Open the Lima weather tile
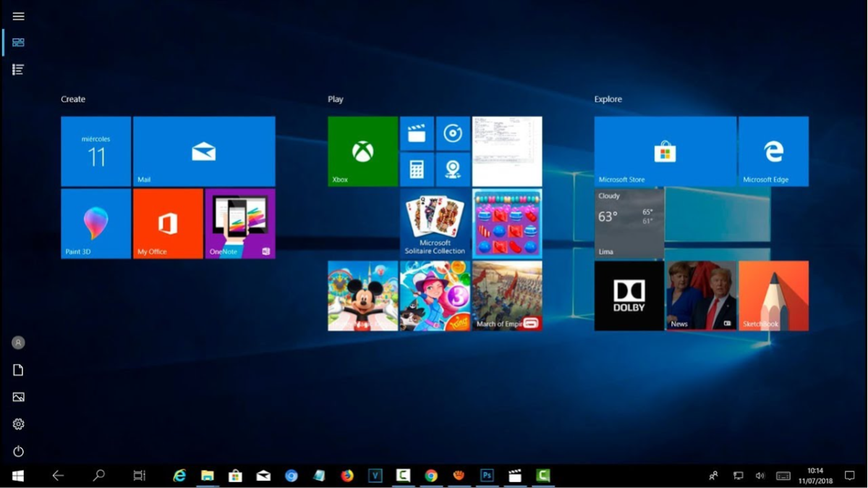This screenshot has width=868, height=488. click(x=628, y=222)
